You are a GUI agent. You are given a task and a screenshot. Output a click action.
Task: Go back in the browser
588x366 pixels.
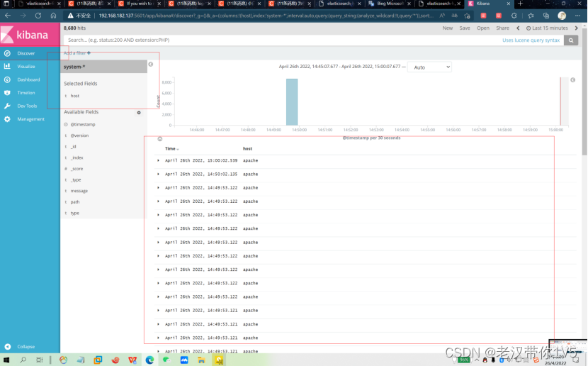point(8,16)
